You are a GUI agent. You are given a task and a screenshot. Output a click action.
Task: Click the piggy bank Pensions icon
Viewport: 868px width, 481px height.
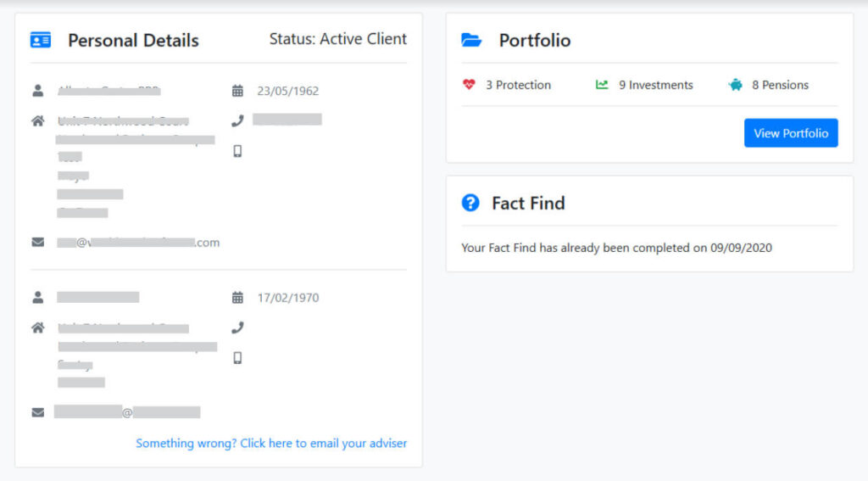click(x=735, y=85)
